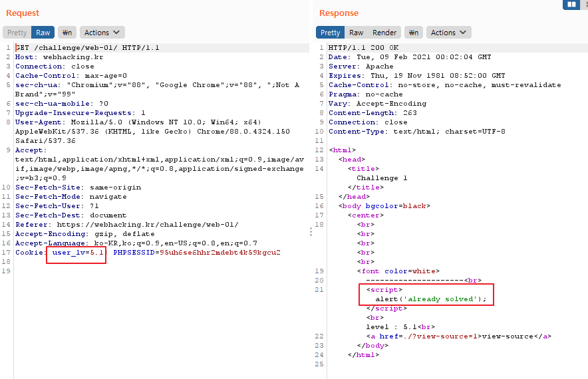Viewport: 588px width, 379px height.
Task: Click the Content-Type: text/html header
Action: point(416,132)
